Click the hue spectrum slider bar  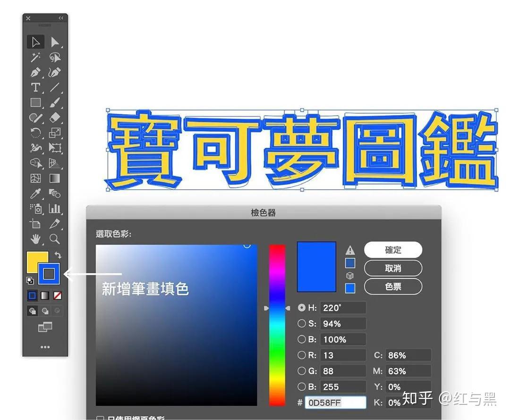tap(277, 325)
